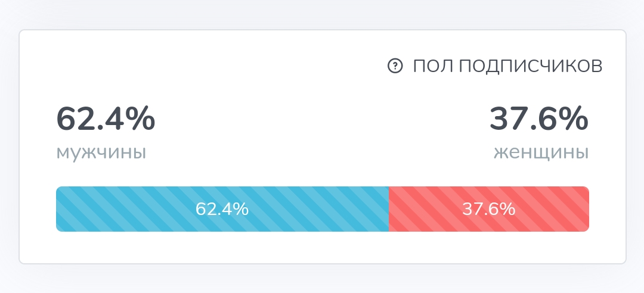This screenshot has width=644, height=293.
Task: Click white card space below the bar
Action: [323, 247]
